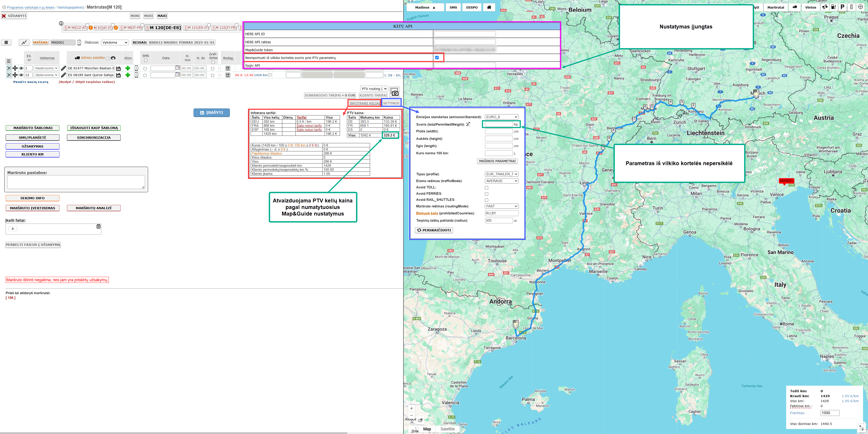Copy the uploaded files list via clipboard icon

[98, 227]
